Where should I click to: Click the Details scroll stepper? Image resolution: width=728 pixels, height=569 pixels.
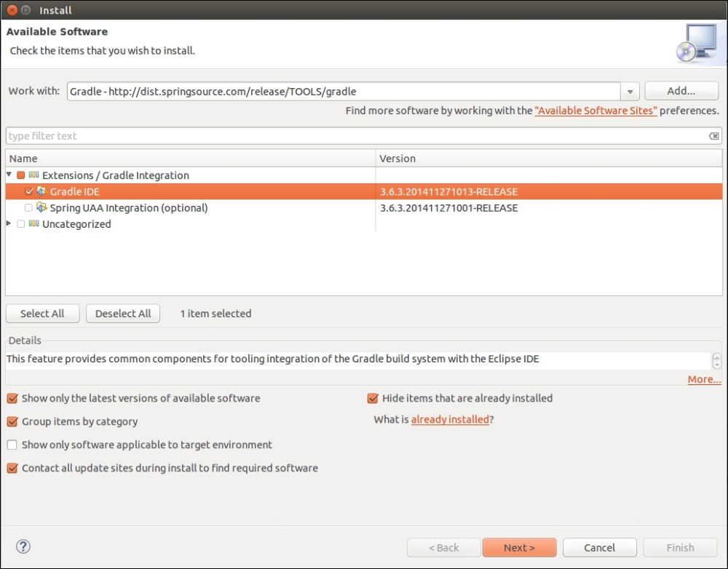pyautogui.click(x=717, y=361)
